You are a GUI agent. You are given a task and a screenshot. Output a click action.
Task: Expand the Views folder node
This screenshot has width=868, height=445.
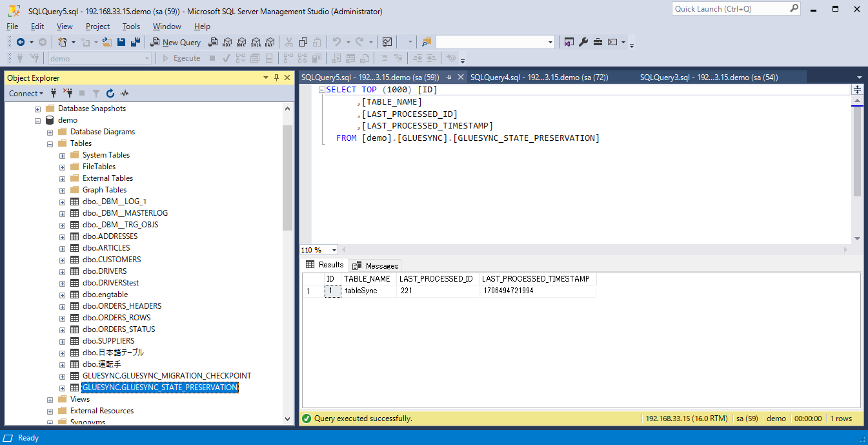[50, 399]
